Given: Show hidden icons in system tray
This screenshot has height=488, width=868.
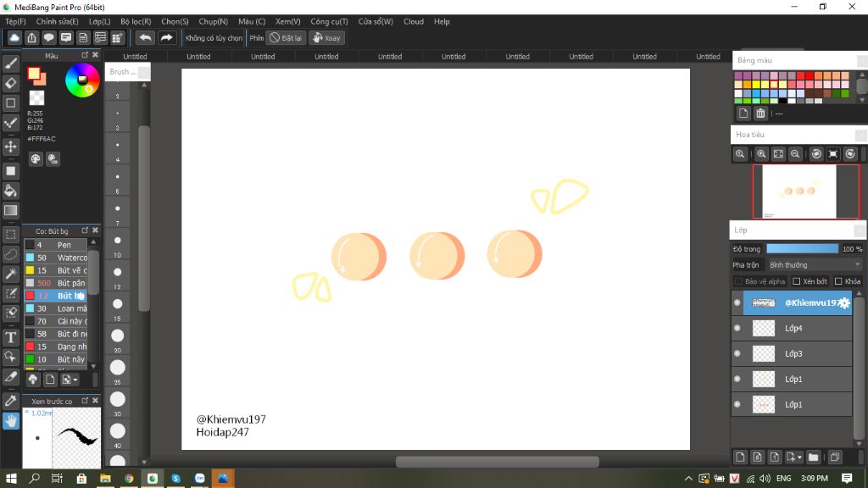Looking at the screenshot, I should [x=688, y=478].
